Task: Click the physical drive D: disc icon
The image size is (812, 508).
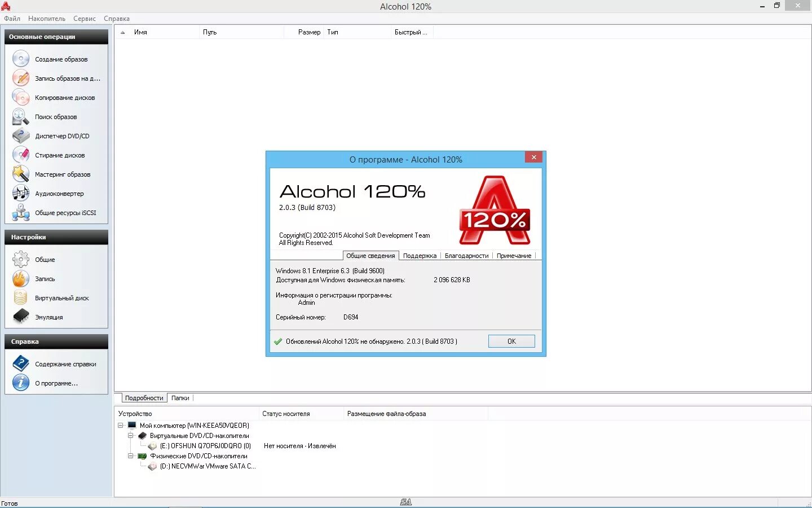Action: pyautogui.click(x=152, y=466)
